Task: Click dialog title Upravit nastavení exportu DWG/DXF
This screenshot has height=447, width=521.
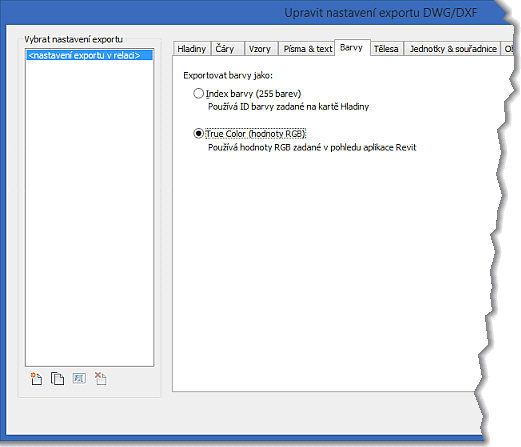Action: click(x=381, y=13)
